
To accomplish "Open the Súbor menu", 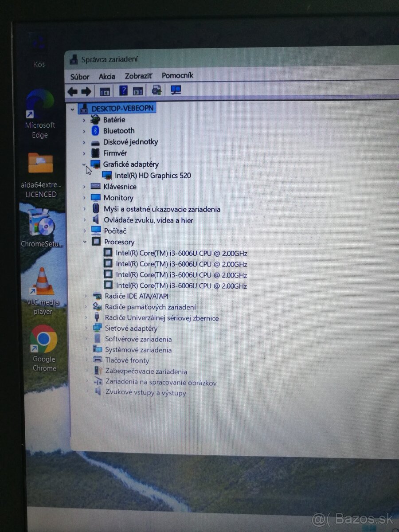I will (x=79, y=76).
